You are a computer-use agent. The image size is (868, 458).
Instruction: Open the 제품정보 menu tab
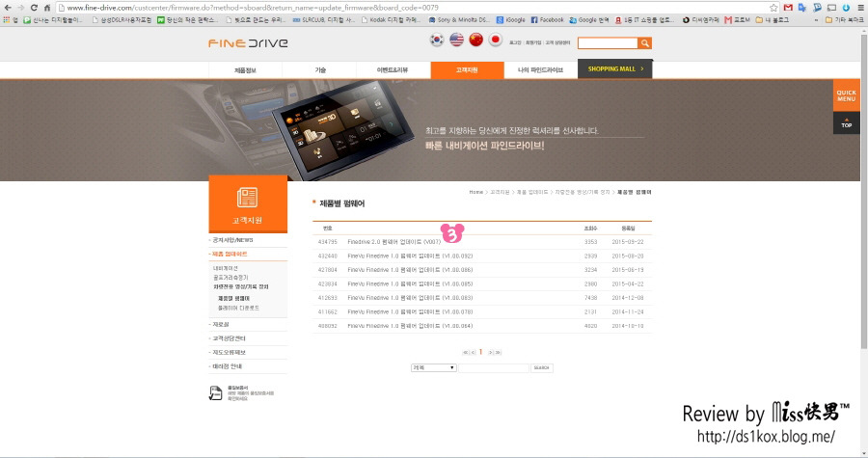point(245,70)
